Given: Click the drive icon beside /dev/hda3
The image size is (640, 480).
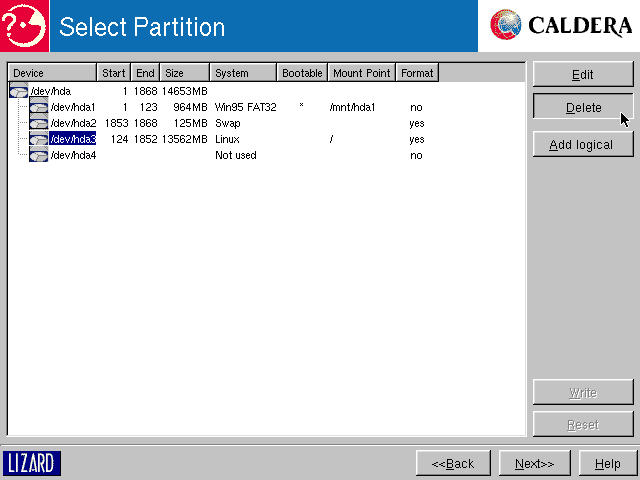Looking at the screenshot, I should coord(38,139).
